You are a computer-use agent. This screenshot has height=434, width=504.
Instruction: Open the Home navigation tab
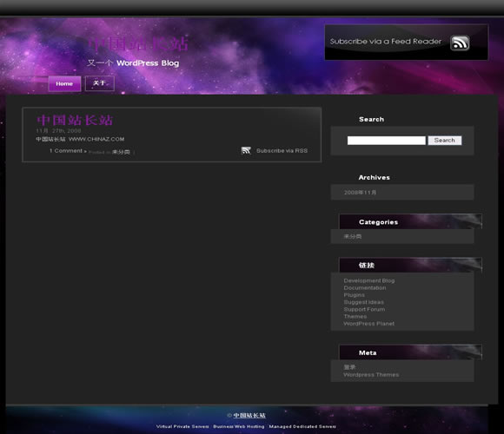64,84
